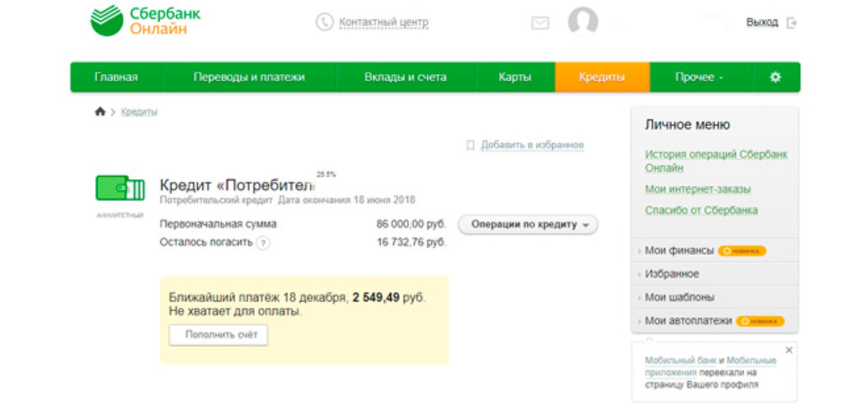Open the Контактный центр link

[x=384, y=22]
